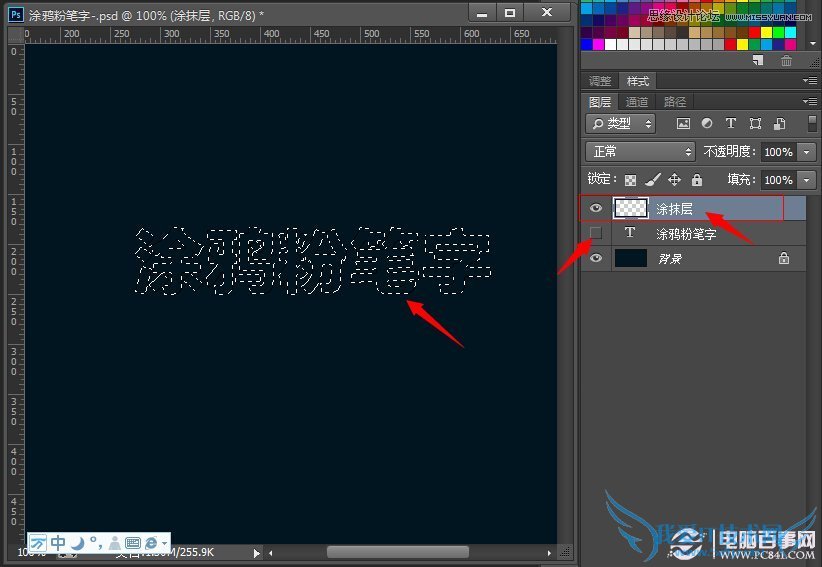Switch to the 样式 tab
Screen dimensions: 822x567
[x=637, y=81]
